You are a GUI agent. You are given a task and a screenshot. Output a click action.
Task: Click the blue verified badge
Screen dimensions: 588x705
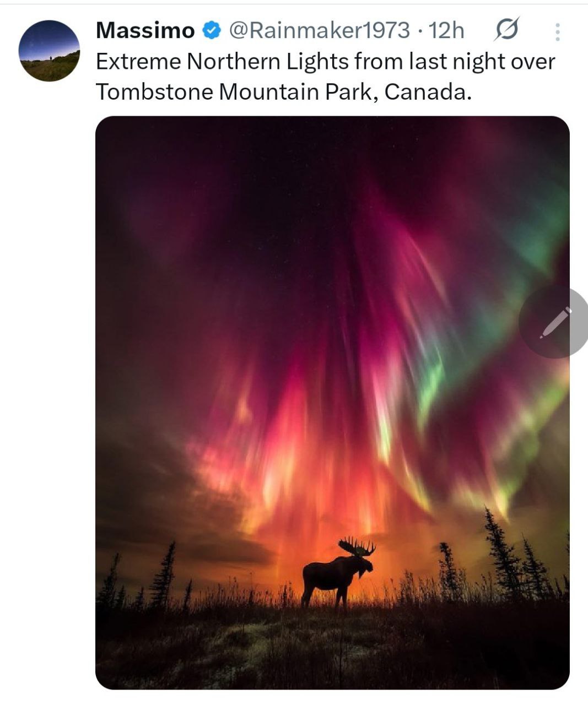tap(212, 31)
